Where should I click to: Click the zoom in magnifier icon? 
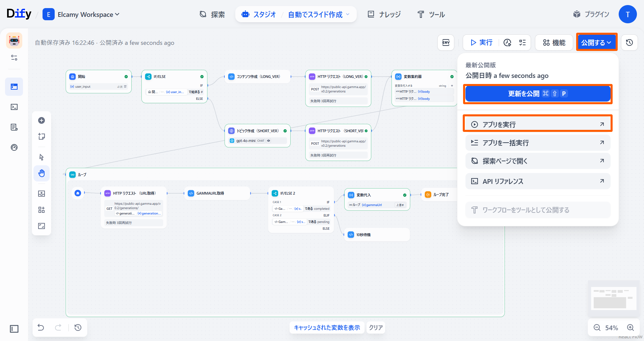point(630,328)
